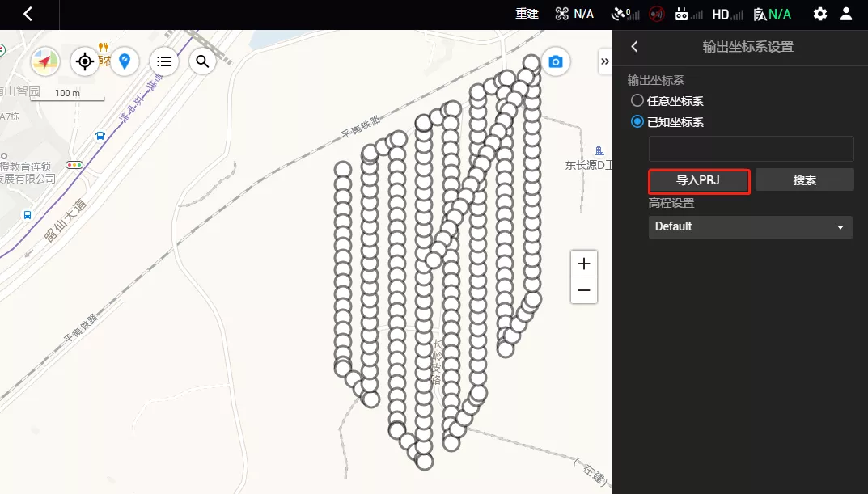Click the 搜索 button

[804, 180]
